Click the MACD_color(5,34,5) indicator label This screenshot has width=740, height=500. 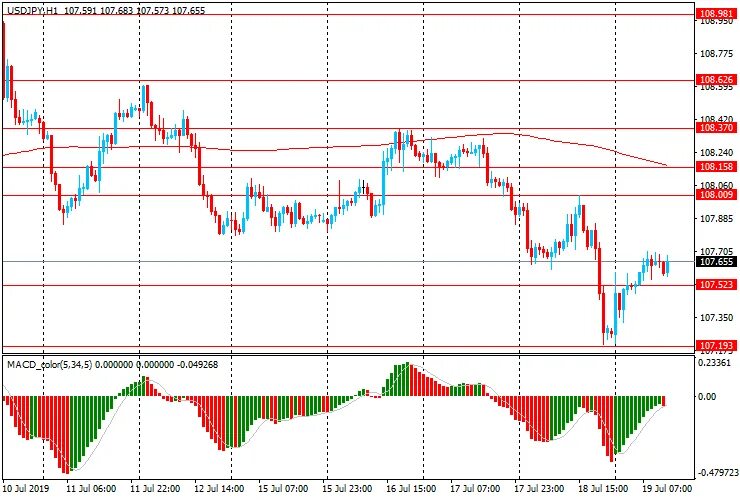50,364
